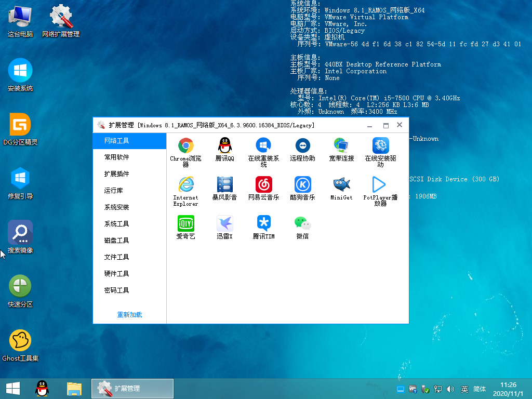The width and height of the screenshot is (532, 399).
Task: Select the 安装系统 desktop icon
Action: click(20, 75)
